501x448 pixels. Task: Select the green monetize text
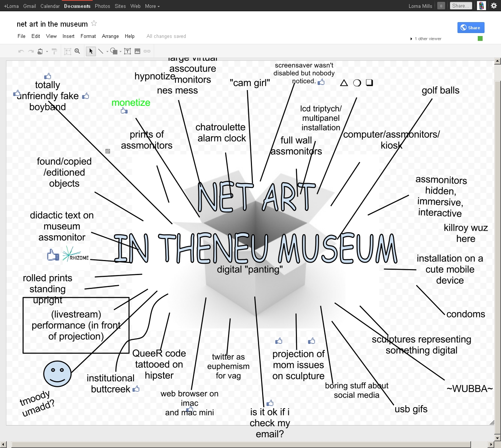(x=131, y=102)
